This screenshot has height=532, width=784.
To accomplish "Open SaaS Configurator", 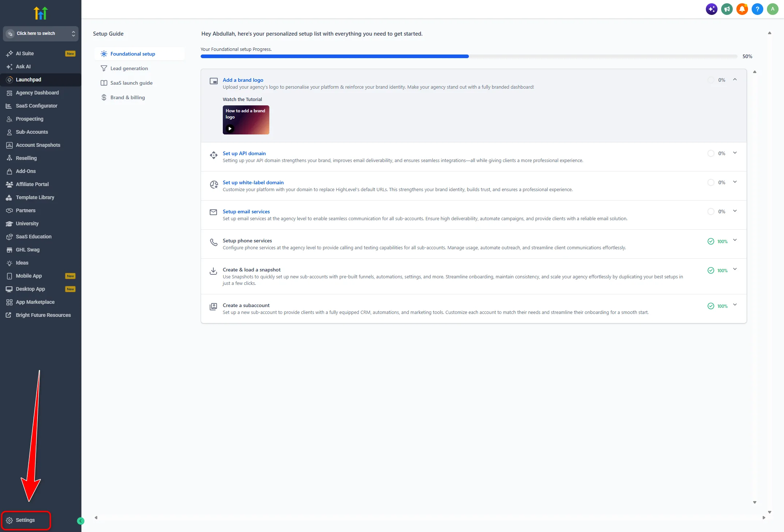I will point(41,106).
